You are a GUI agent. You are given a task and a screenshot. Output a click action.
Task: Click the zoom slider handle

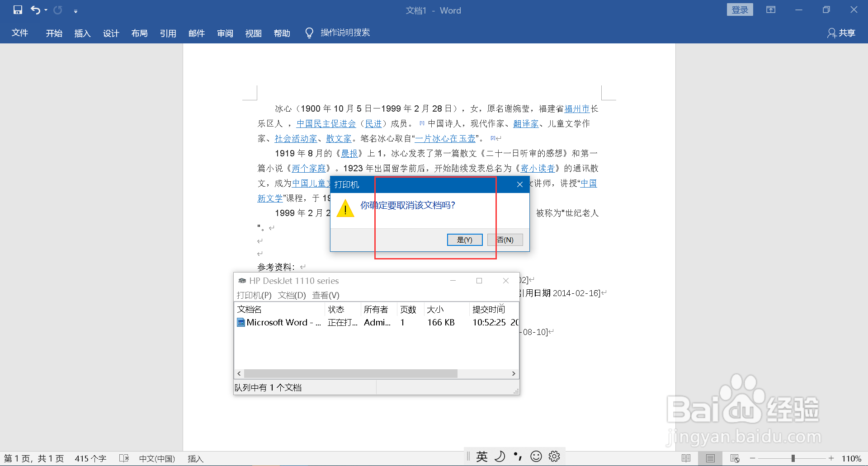[793, 458]
